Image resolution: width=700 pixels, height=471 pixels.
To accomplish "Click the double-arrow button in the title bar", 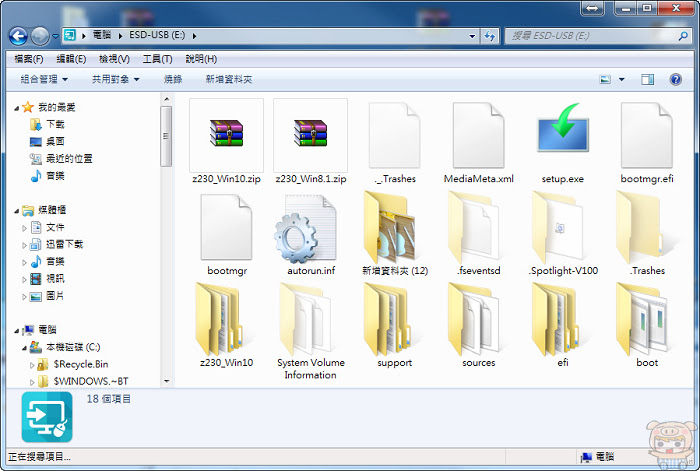I will coord(592,8).
